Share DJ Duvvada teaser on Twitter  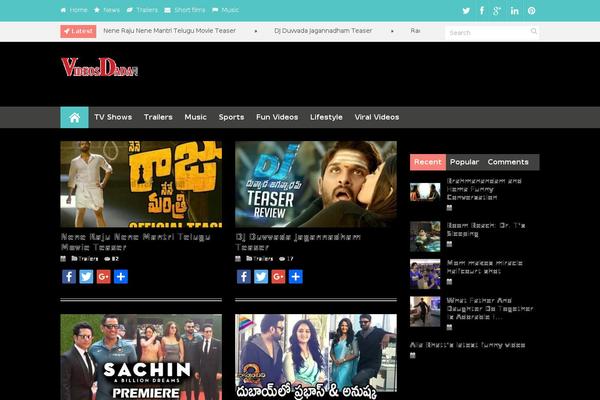(x=261, y=276)
